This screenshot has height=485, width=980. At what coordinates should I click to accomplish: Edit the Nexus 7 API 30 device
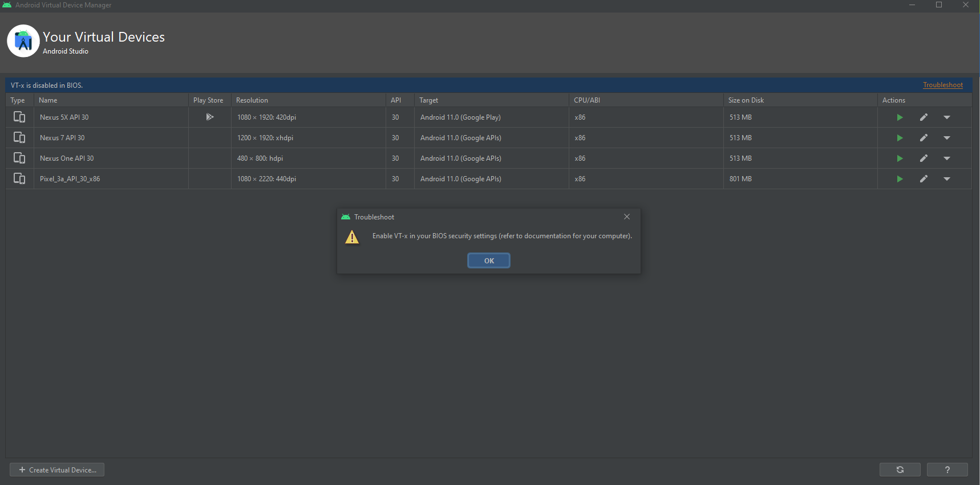pos(924,138)
